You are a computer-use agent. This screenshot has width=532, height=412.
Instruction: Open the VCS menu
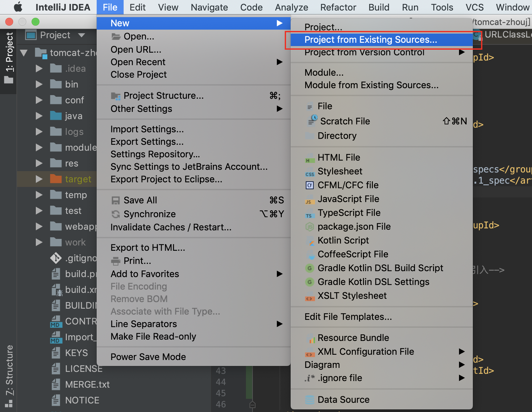click(x=474, y=7)
